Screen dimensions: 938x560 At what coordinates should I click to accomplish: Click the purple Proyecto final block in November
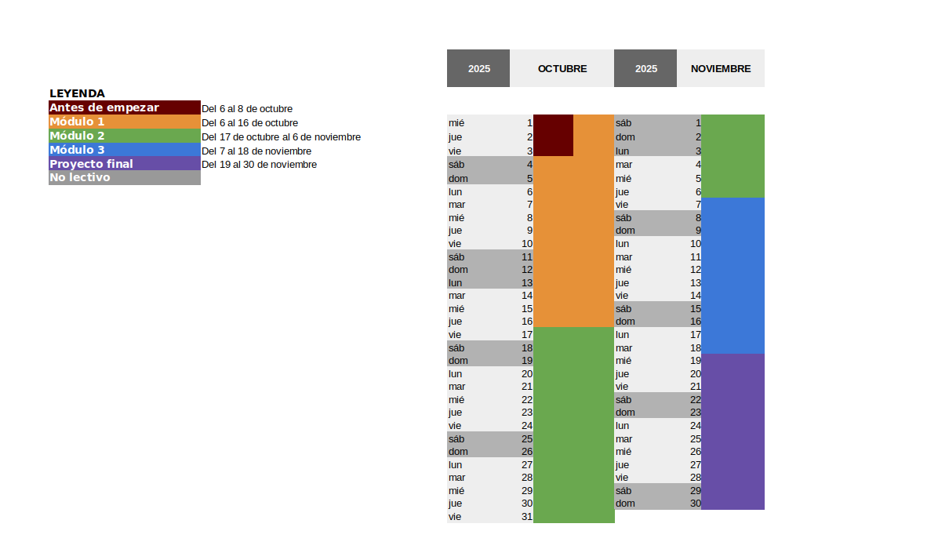733,431
